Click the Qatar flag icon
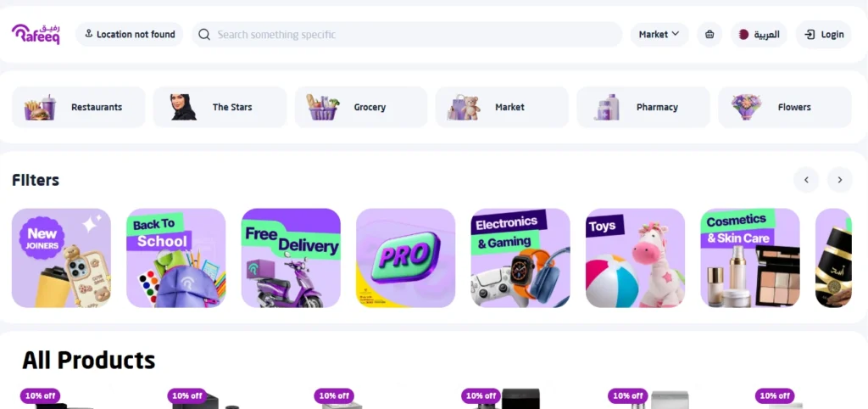The width and height of the screenshot is (868, 409). [744, 34]
